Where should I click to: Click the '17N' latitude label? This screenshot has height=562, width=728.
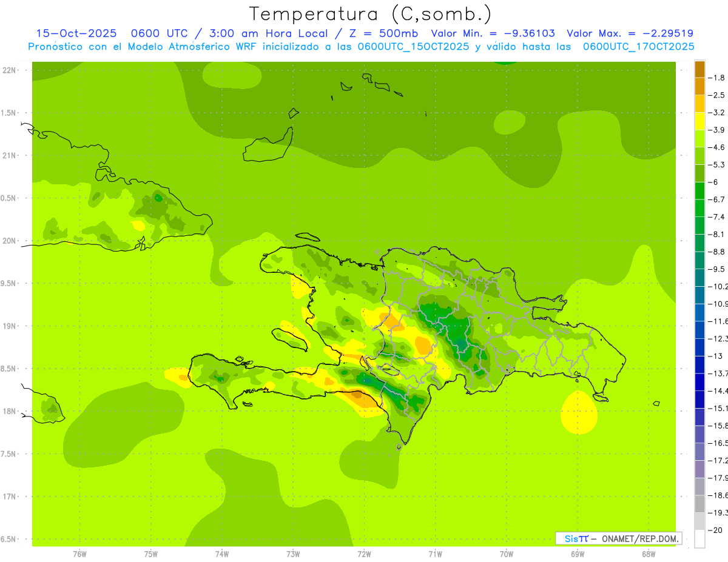[10, 497]
